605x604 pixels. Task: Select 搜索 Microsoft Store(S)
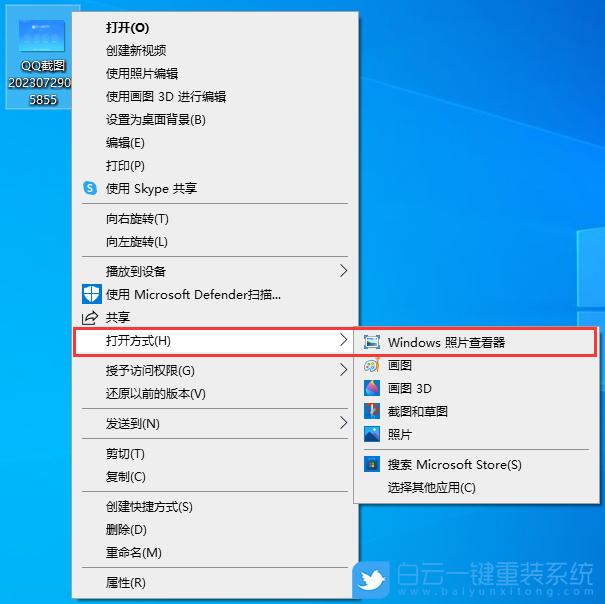click(476, 464)
